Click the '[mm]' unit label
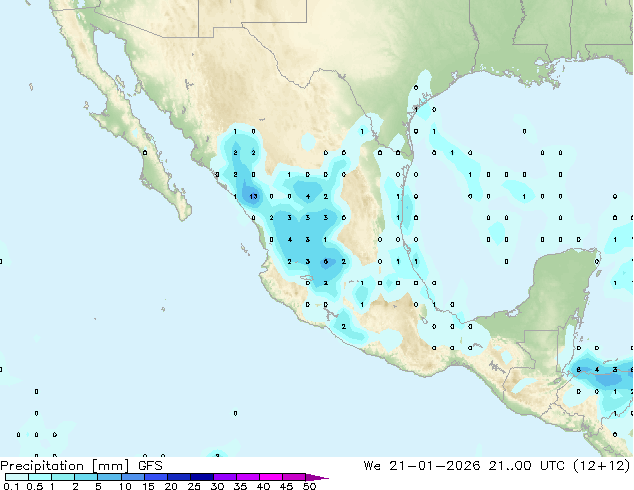This screenshot has width=634, height=490. click(111, 466)
